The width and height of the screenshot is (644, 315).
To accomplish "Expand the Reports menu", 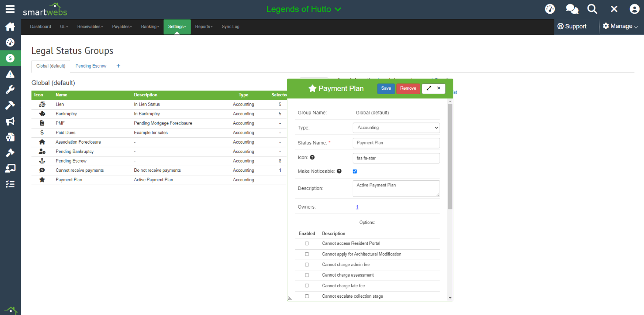I will (x=204, y=27).
